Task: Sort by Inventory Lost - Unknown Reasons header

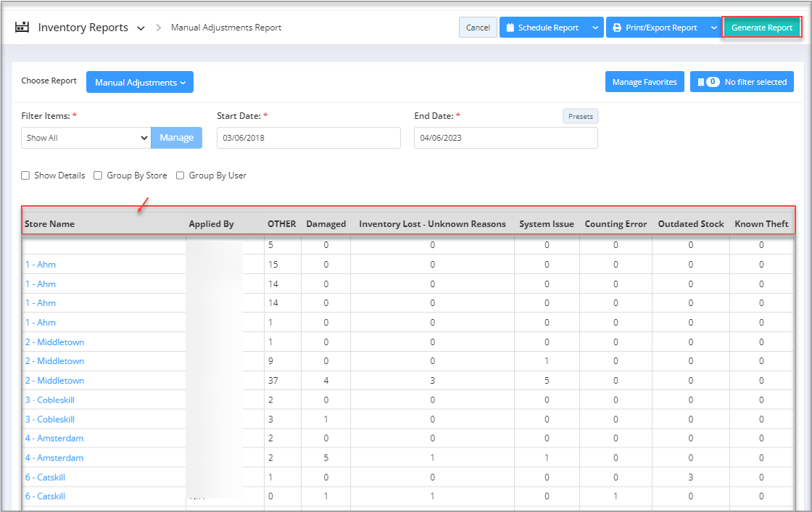Action: pyautogui.click(x=432, y=224)
